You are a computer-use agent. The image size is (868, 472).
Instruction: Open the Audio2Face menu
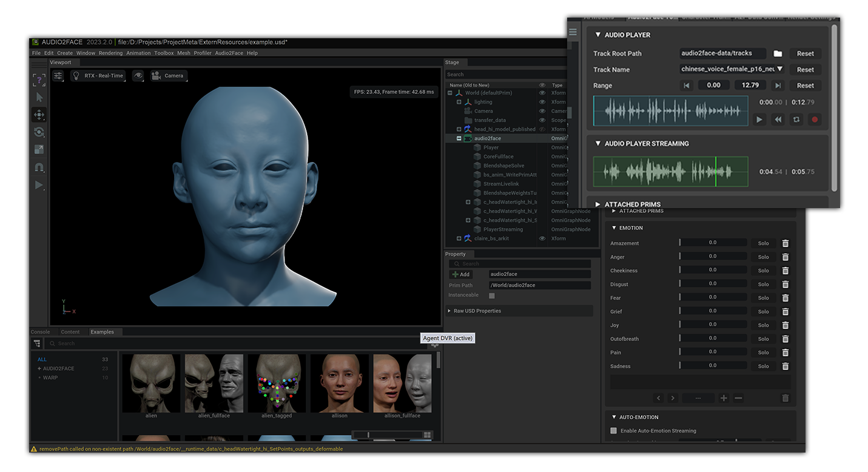tap(229, 53)
